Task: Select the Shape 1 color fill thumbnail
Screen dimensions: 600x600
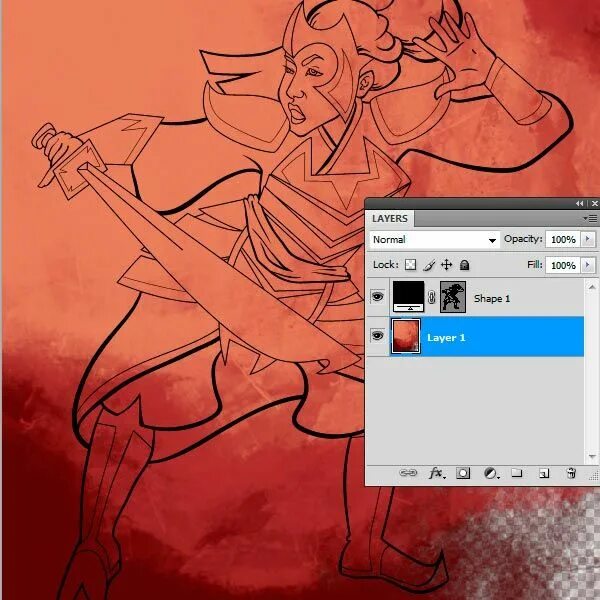Action: pos(408,297)
